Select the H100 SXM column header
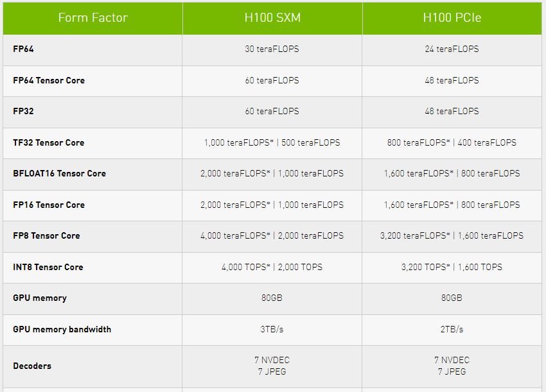The height and width of the screenshot is (392, 546). tap(272, 18)
